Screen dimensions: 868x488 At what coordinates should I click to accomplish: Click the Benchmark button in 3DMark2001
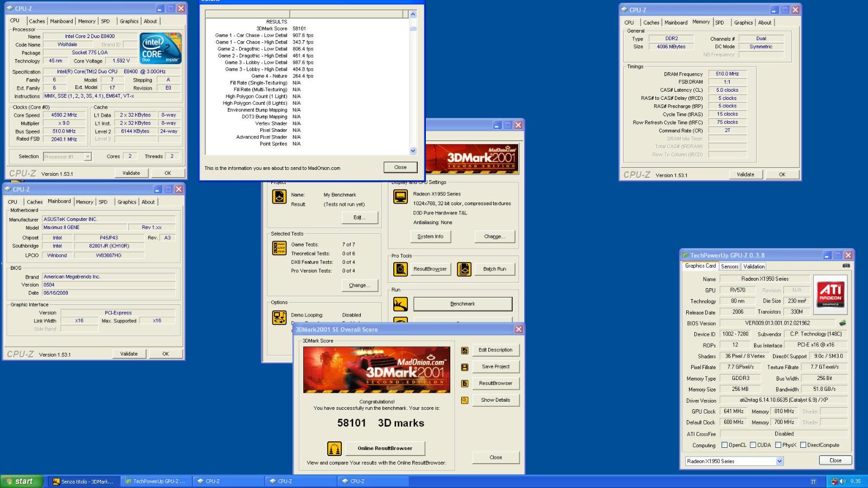[x=463, y=304]
